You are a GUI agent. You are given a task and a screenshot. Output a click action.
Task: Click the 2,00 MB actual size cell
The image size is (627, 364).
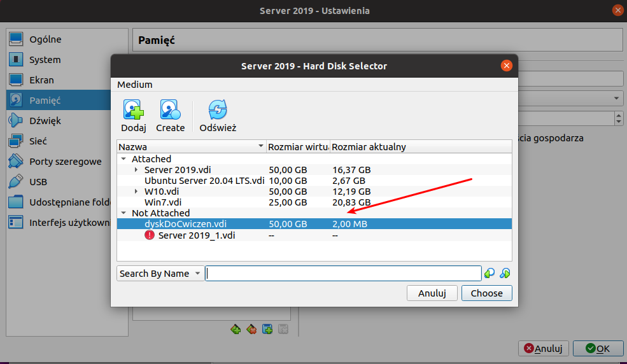pyautogui.click(x=349, y=224)
